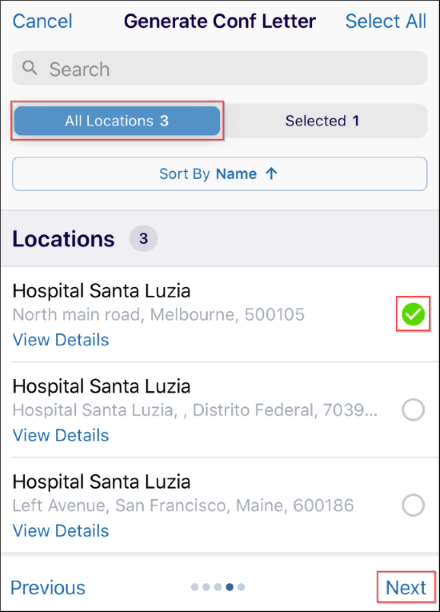Click the current page indicator dot
Image resolution: width=440 pixels, height=612 pixels.
(230, 587)
